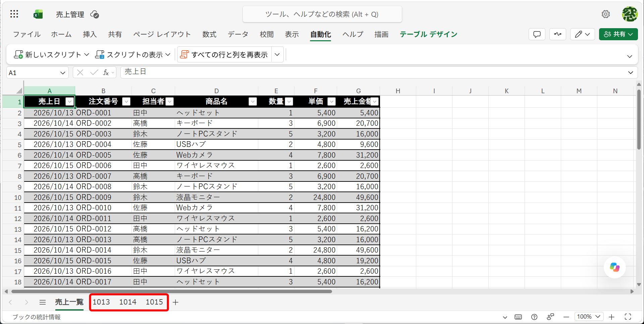This screenshot has height=324, width=644.
Task: Expand the ribbon display options chevron
Action: tap(630, 56)
